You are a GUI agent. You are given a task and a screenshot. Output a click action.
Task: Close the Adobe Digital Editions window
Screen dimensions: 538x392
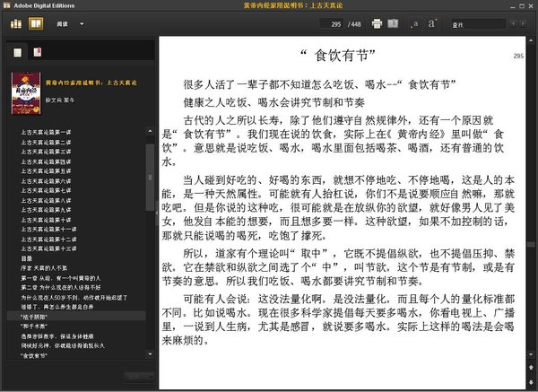tap(531, 6)
